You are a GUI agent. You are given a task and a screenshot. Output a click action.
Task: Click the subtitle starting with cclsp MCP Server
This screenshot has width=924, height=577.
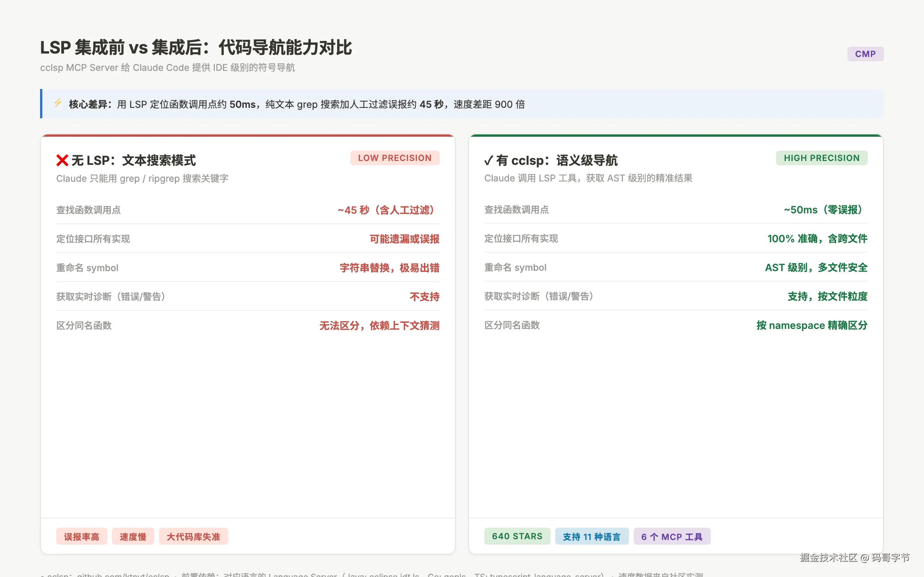coord(167,68)
